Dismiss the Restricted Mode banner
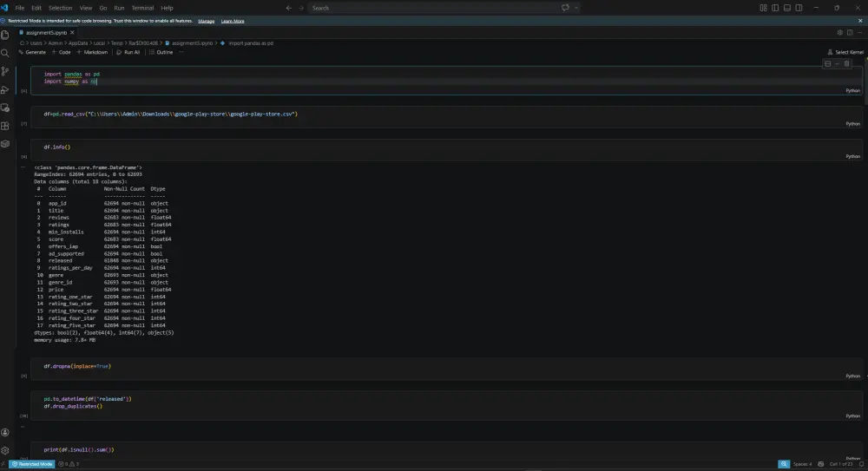 point(860,21)
